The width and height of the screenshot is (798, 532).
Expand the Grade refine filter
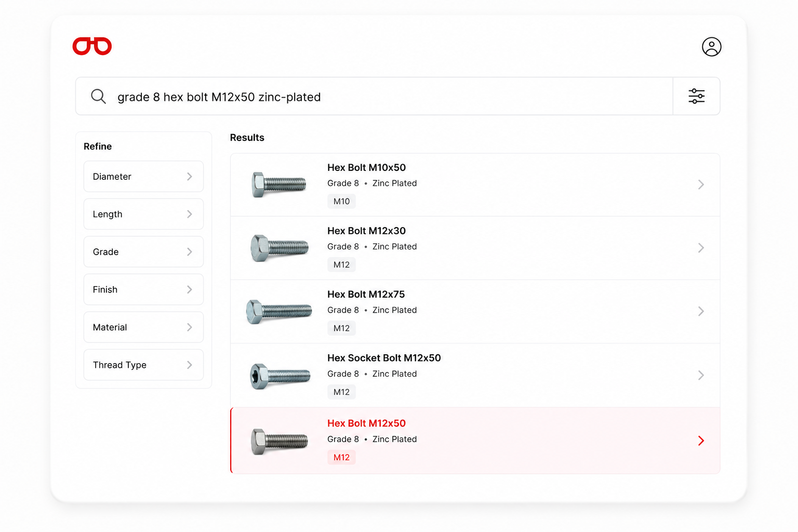pos(143,252)
